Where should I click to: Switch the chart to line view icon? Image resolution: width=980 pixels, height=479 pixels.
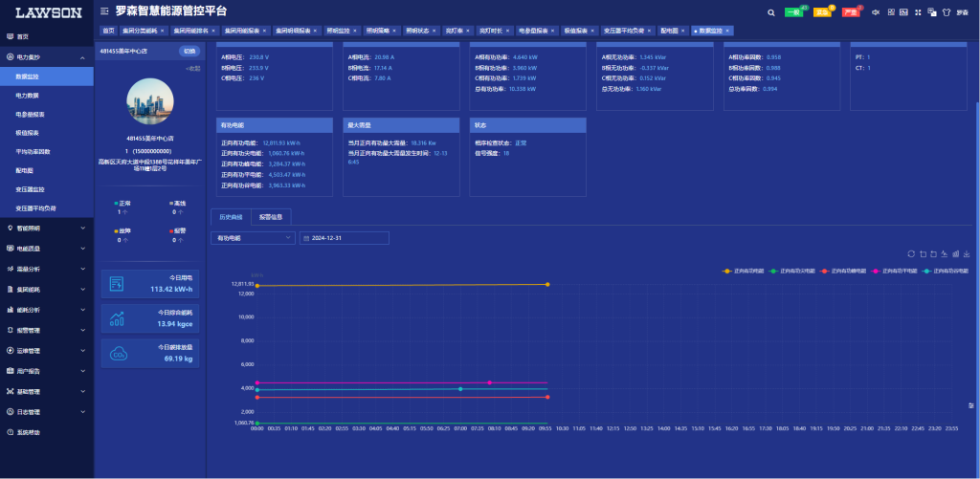point(945,253)
